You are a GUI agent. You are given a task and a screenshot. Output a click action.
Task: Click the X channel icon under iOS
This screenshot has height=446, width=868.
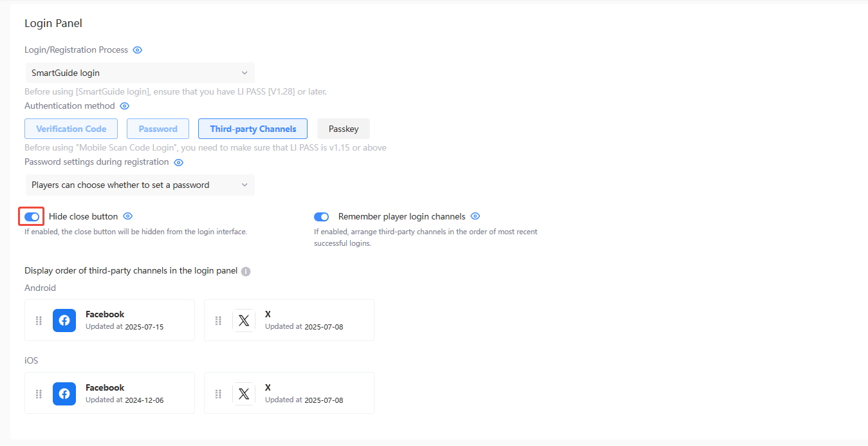coord(244,393)
